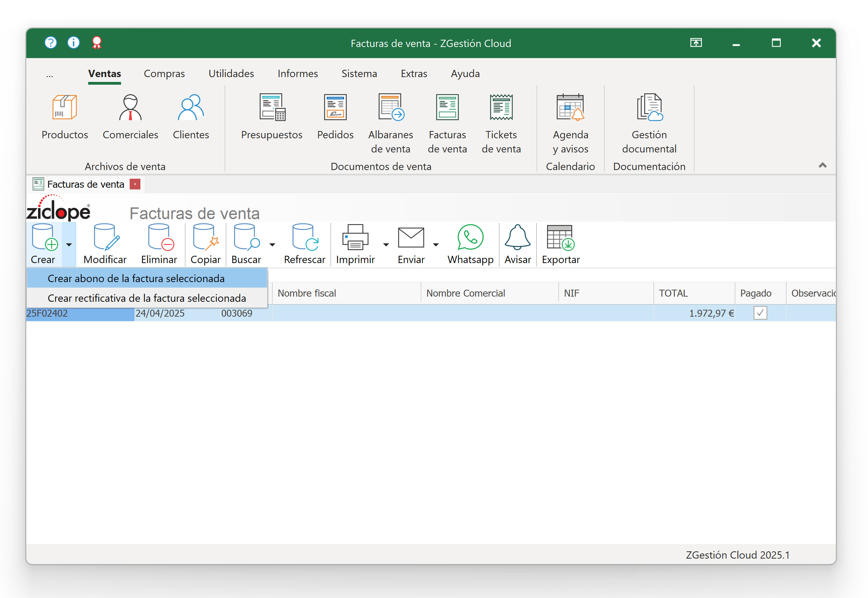Open Albaranes de venta

coord(391,124)
